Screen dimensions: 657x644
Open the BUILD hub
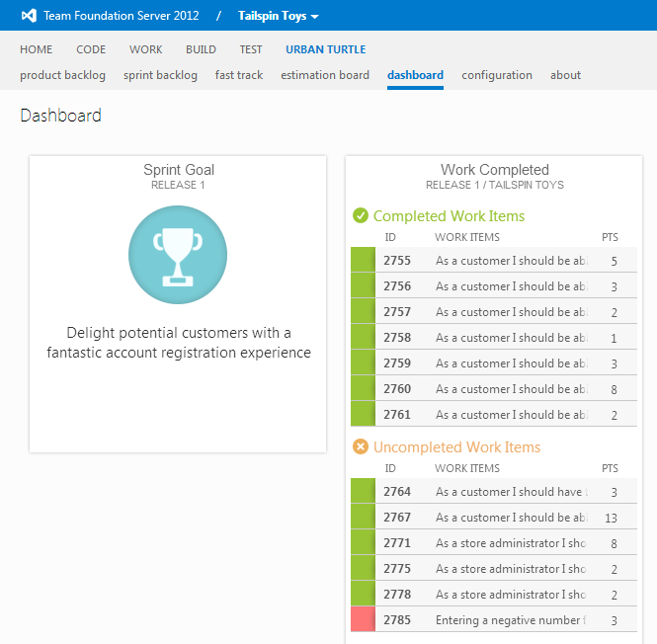tap(201, 49)
